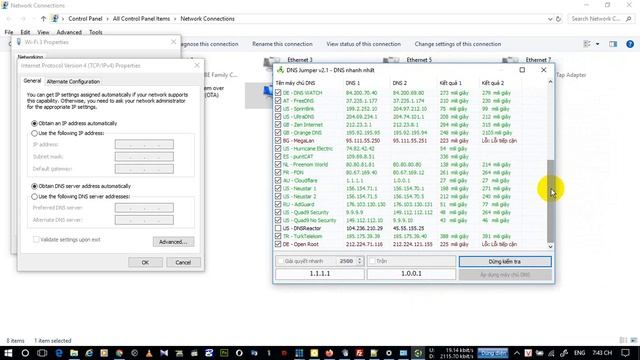640x360 pixels.
Task: Click the DNS Jumper scrollbar up arrow
Action: coord(550,82)
